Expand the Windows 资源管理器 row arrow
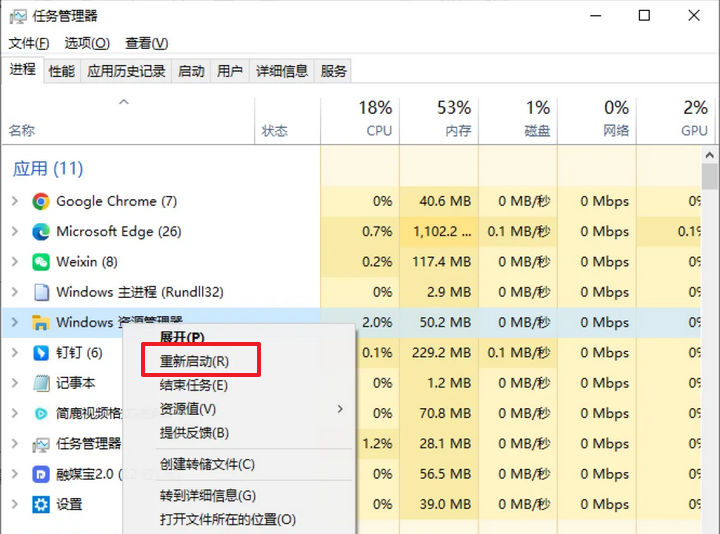Screen dimensions: 720x534 pos(15,322)
